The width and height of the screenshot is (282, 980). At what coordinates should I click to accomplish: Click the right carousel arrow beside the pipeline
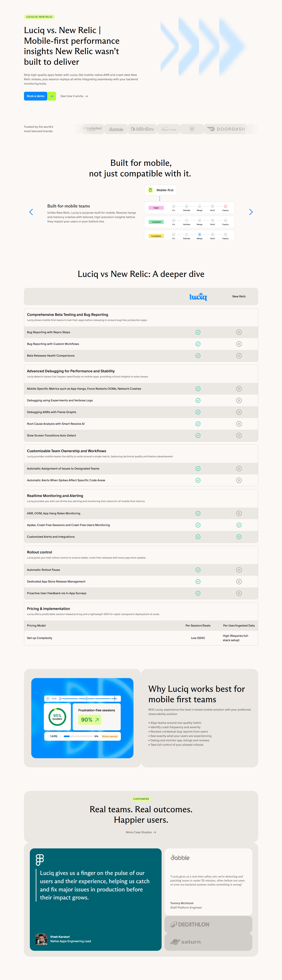coord(251,211)
